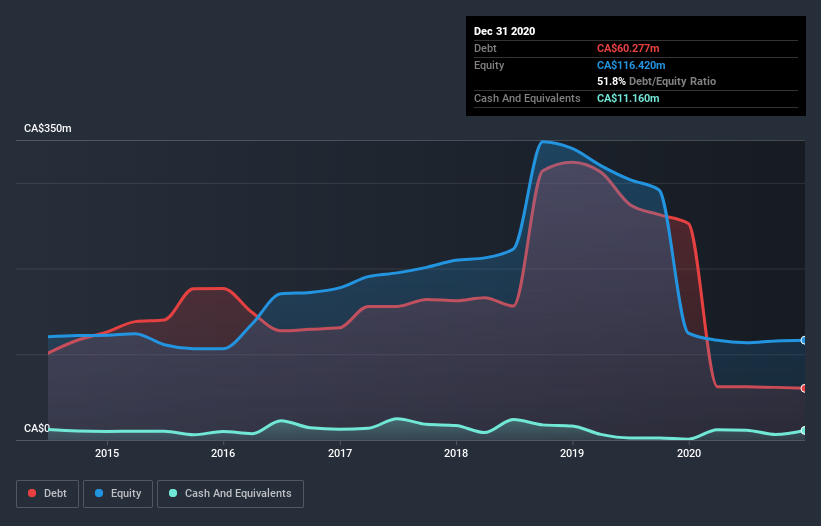
Task: Toggle the Equity series legend button
Action: (x=118, y=494)
